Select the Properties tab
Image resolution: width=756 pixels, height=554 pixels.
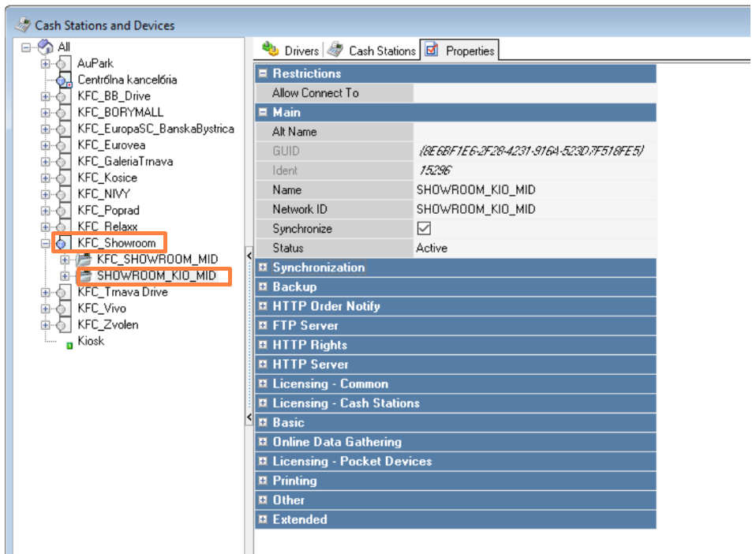(x=459, y=51)
